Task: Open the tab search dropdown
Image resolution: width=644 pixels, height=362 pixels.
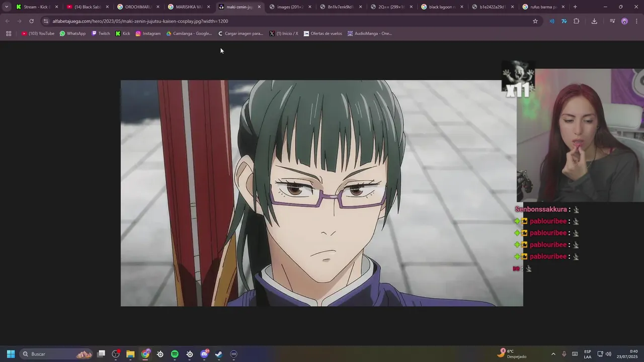Action: 7,7
